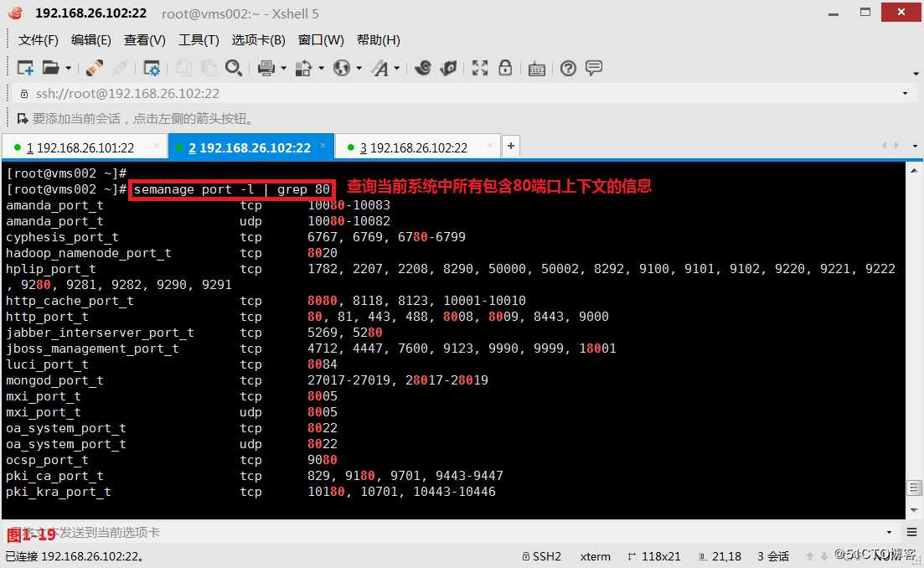Click the Help question mark icon
Screen dimensions: 924x568
pos(568,69)
